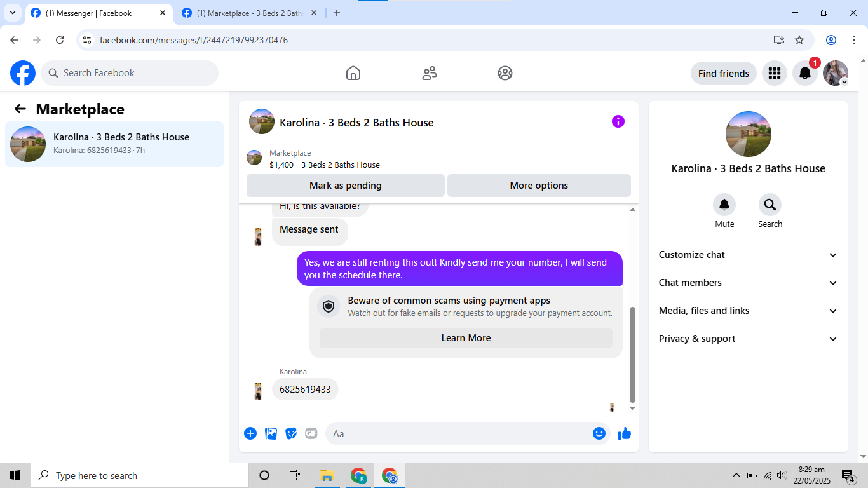Open the Groups icon in top navigation
The image size is (868, 488).
[505, 73]
